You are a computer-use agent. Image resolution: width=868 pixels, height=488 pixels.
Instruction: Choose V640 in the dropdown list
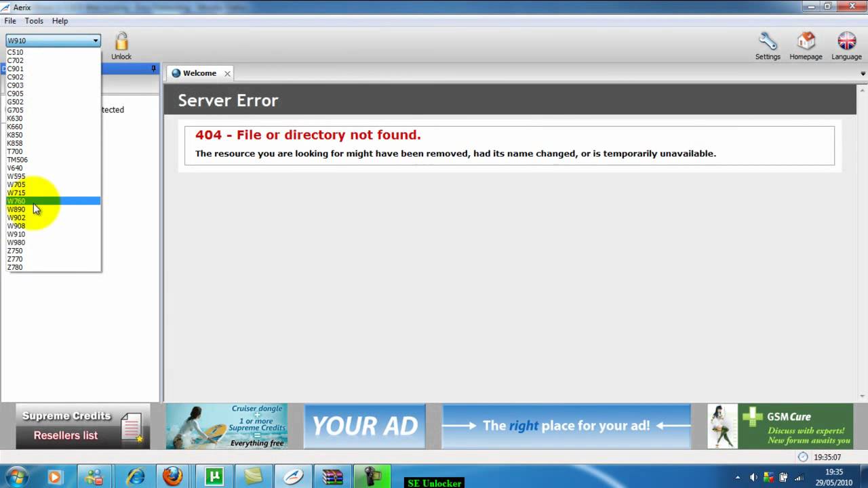(54, 168)
